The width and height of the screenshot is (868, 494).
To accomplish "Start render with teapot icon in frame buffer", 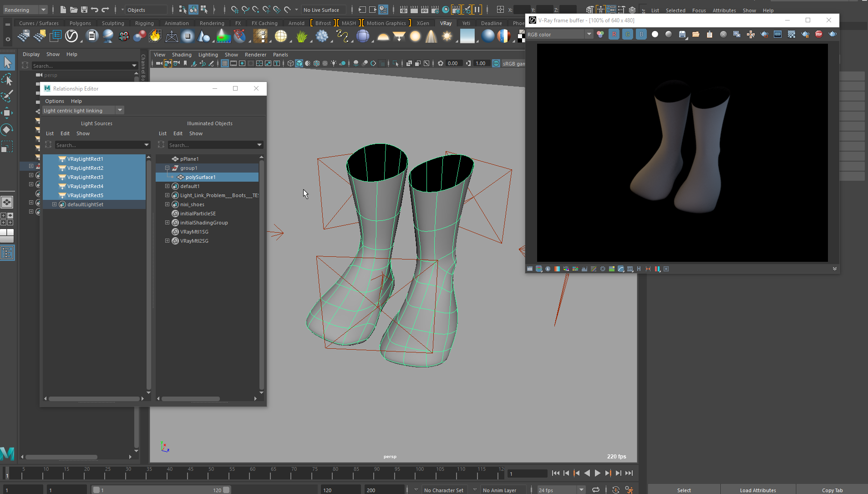I will pyautogui.click(x=832, y=34).
